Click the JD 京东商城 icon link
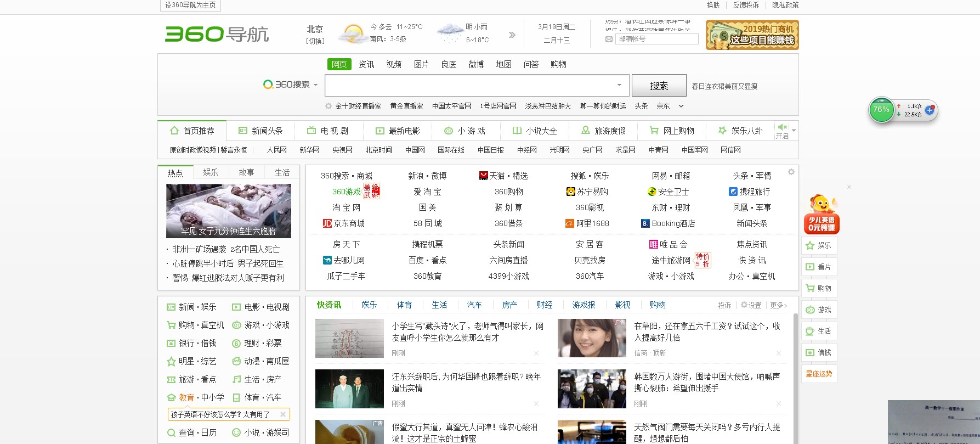This screenshot has height=444, width=980. 327,223
